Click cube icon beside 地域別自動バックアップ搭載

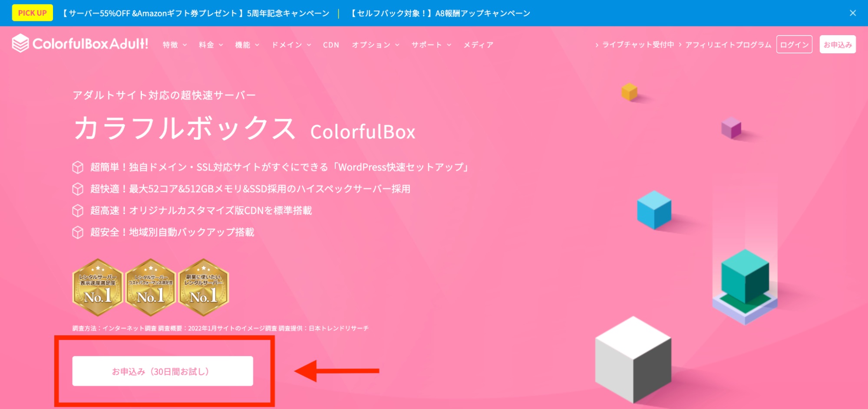pyautogui.click(x=78, y=232)
